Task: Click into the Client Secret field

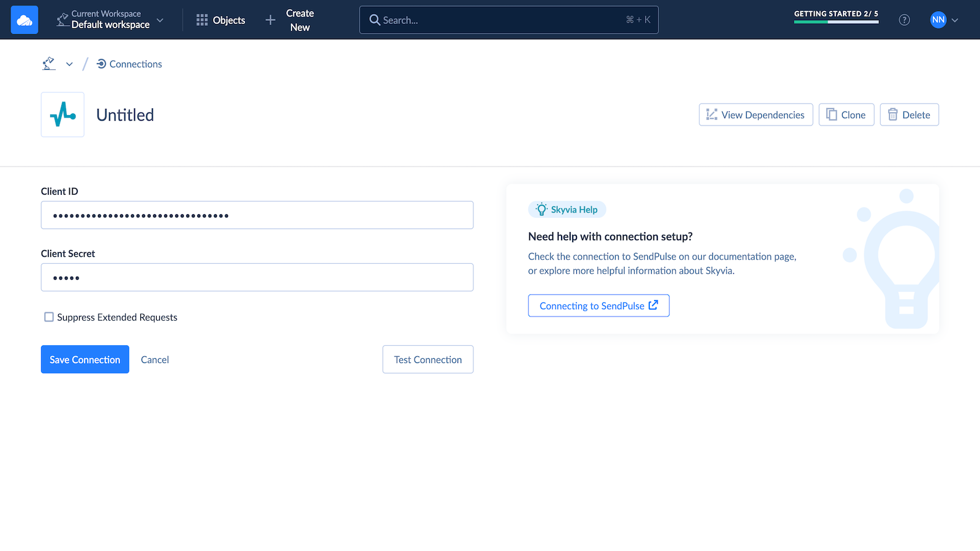Action: (257, 277)
